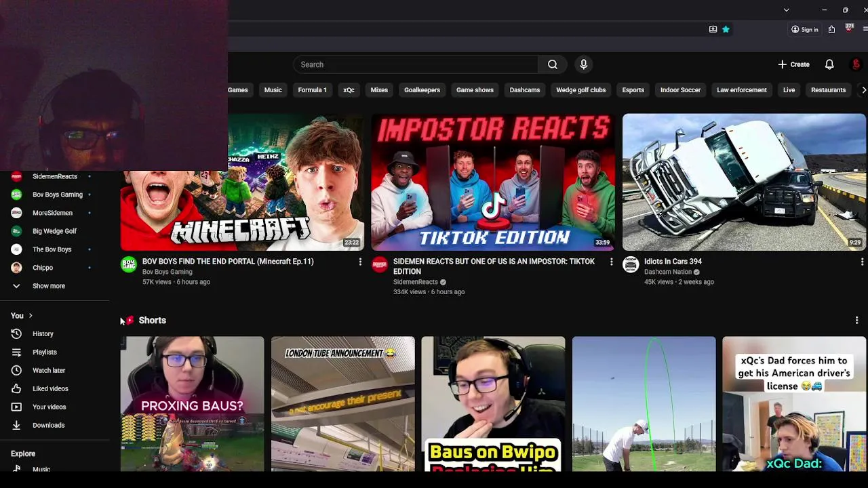Select the Law enforcement chip
The image size is (868, 488).
(x=741, y=90)
